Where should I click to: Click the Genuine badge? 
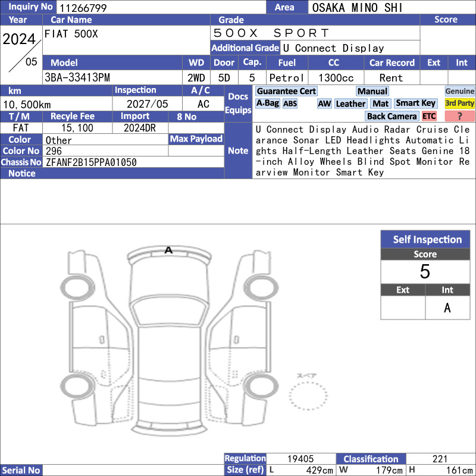point(459,91)
